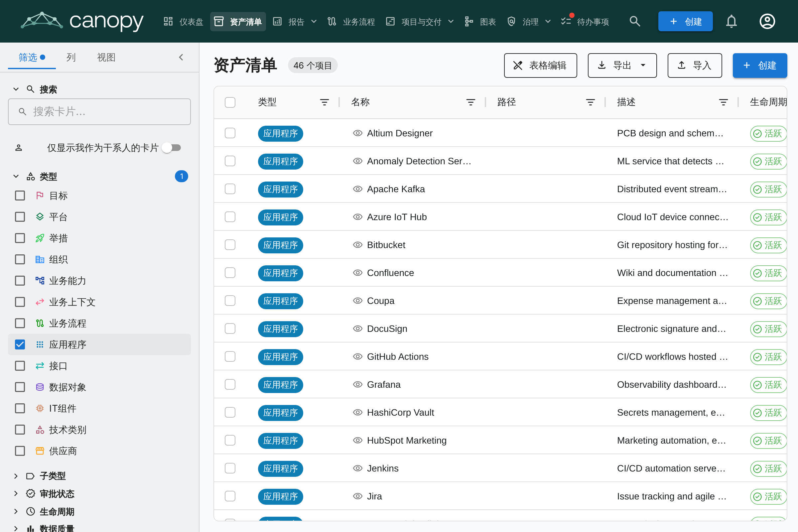Click the eye icon next to Altium Designer
798x532 pixels.
358,133
